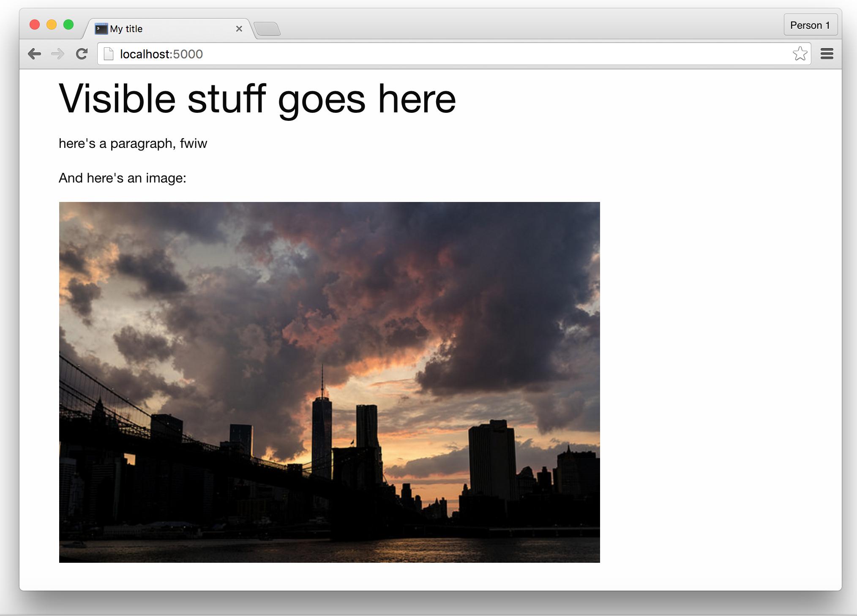Click the paragraph text ending in fwiw
Screen dimensions: 857x616
[133, 144]
